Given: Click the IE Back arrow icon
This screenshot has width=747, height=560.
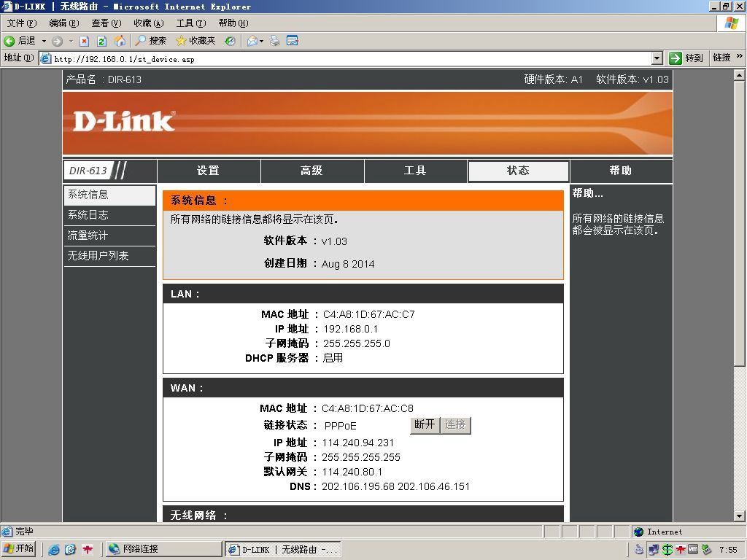Looking at the screenshot, I should click(9, 41).
